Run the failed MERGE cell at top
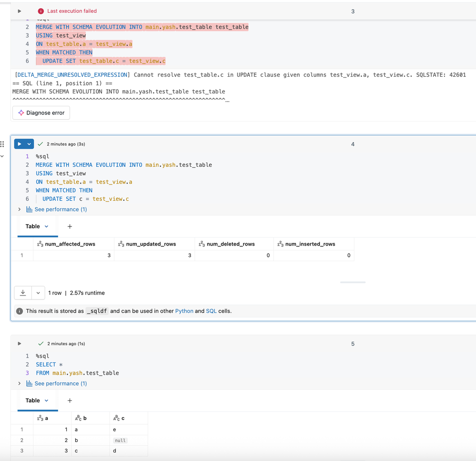 tap(19, 10)
